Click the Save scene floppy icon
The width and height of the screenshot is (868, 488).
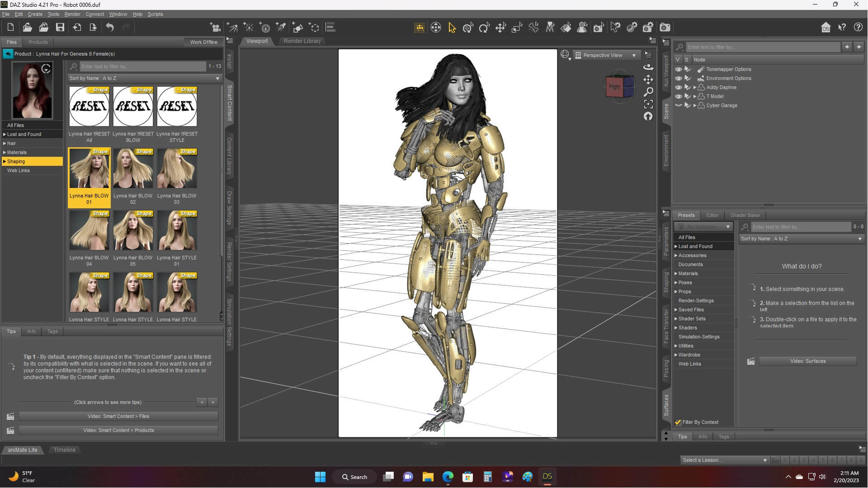[x=60, y=28]
